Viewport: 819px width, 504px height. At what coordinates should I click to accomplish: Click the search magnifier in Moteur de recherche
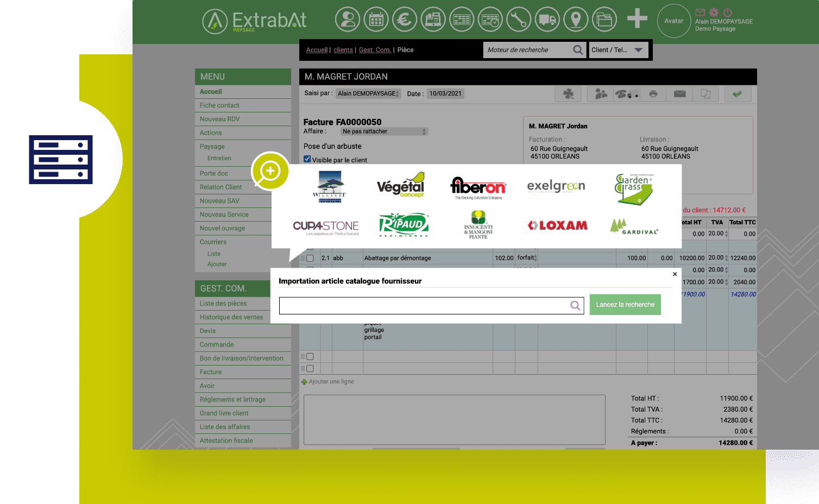pos(578,50)
